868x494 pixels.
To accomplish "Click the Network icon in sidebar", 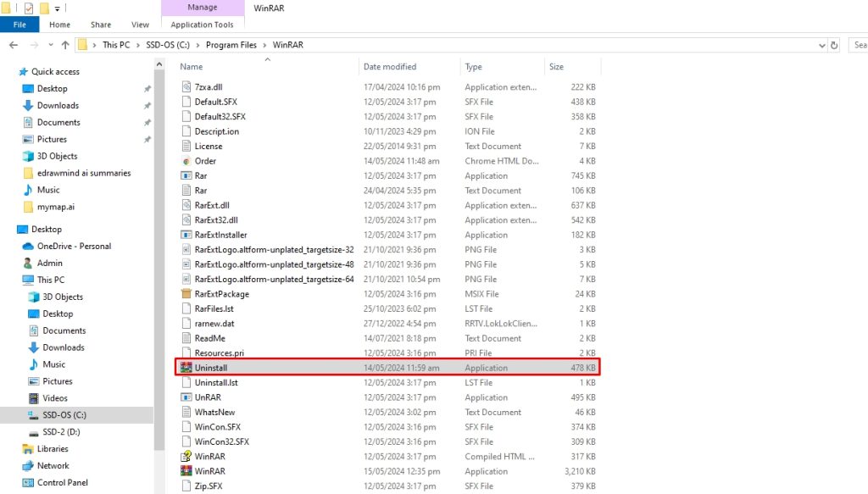I will (x=28, y=466).
